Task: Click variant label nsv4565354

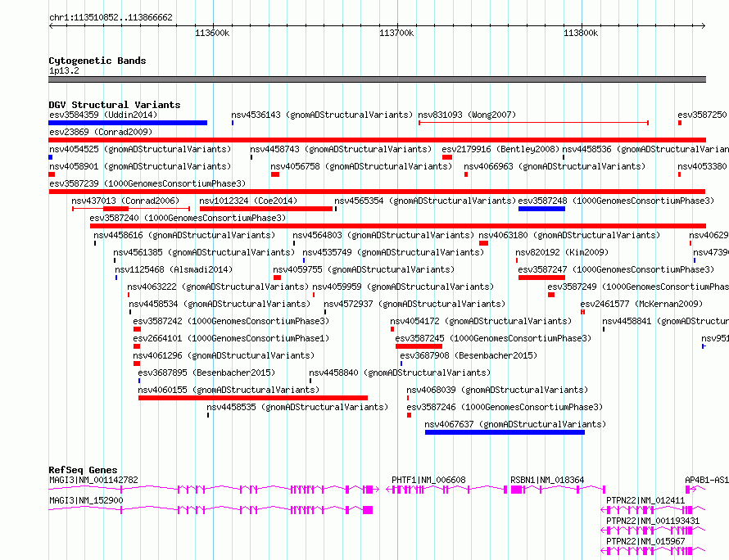Action: click(x=425, y=201)
